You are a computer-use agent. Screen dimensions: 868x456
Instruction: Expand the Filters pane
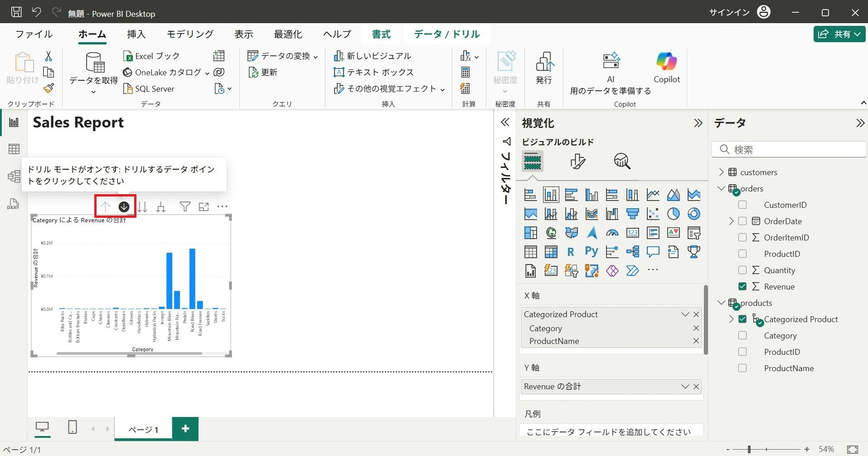505,123
